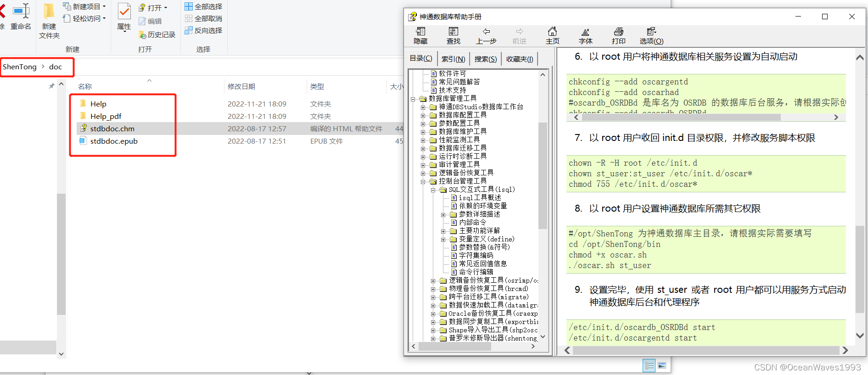The image size is (868, 375).
Task: Click 重命名 (Rename) icon in Explorer ribbon
Action: point(21,17)
